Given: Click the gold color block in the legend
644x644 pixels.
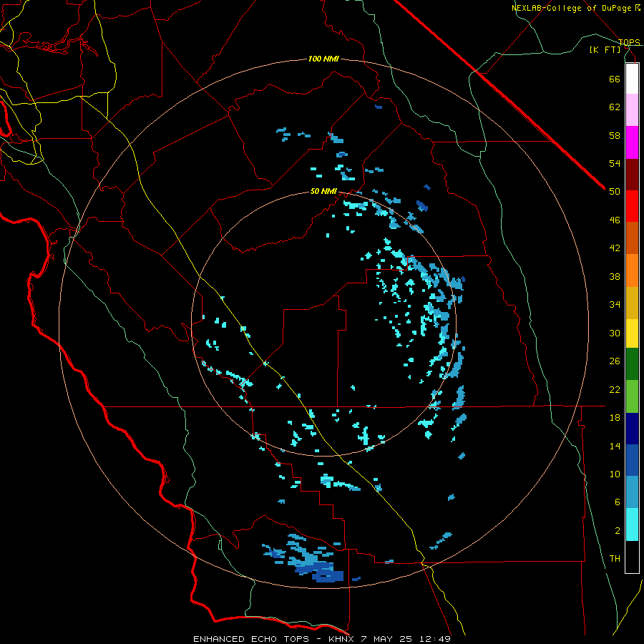Looking at the screenshot, I should (632, 303).
